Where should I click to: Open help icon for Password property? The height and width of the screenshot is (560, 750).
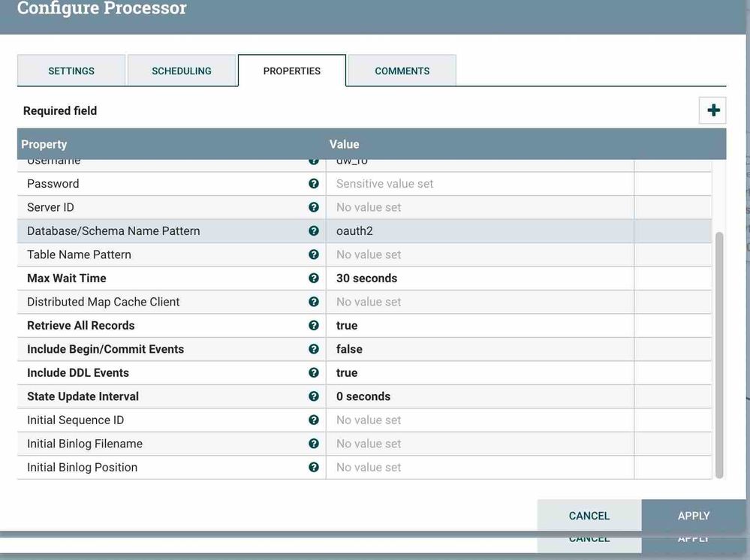coord(314,184)
